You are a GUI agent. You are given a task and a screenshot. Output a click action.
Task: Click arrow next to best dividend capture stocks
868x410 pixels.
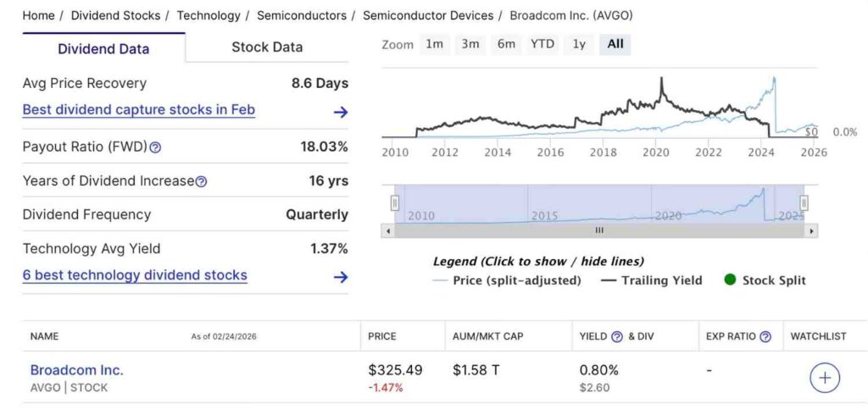341,112
